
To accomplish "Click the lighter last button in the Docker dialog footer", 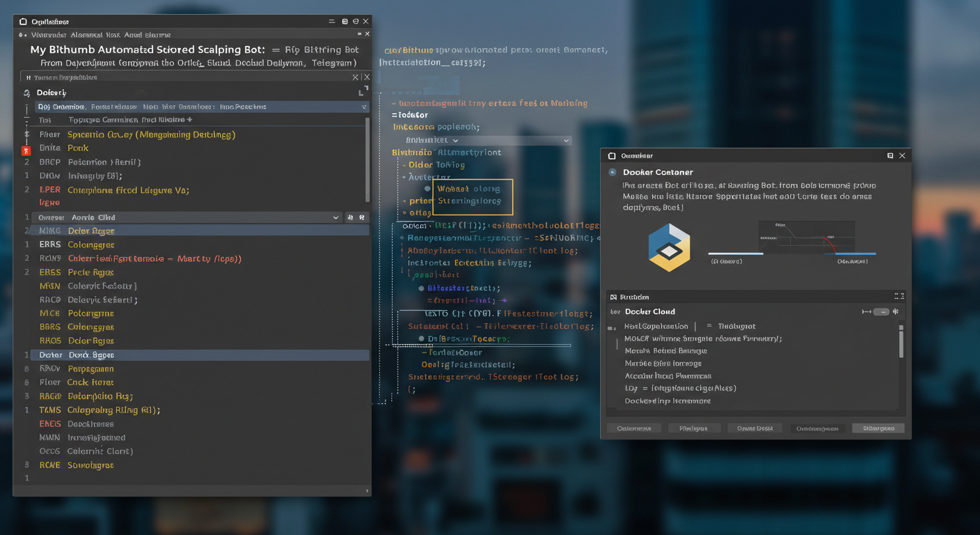I will click(878, 428).
